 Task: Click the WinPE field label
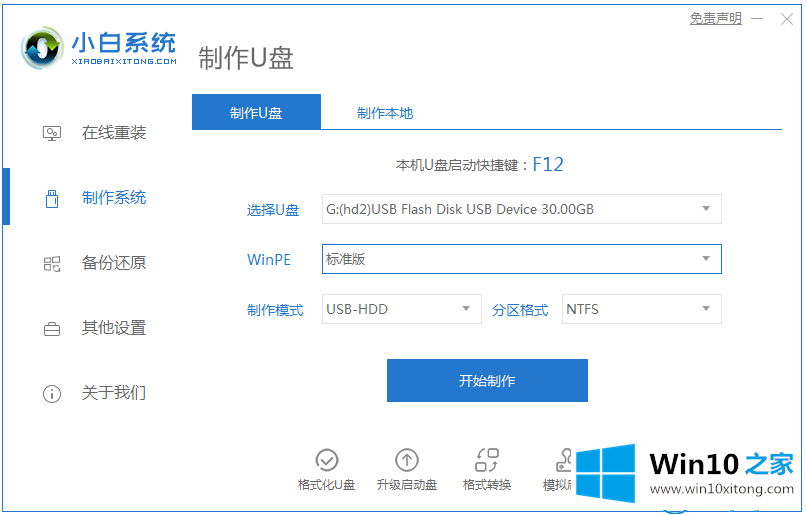click(x=269, y=260)
